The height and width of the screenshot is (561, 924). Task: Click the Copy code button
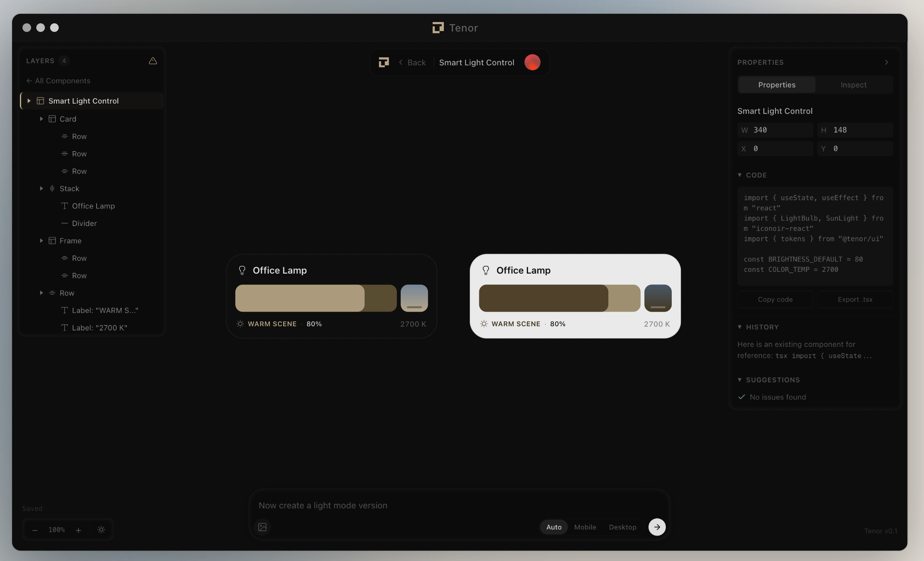[x=775, y=299]
